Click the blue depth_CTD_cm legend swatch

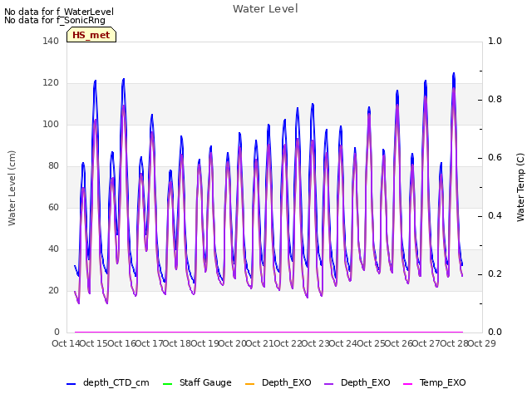(x=71, y=384)
